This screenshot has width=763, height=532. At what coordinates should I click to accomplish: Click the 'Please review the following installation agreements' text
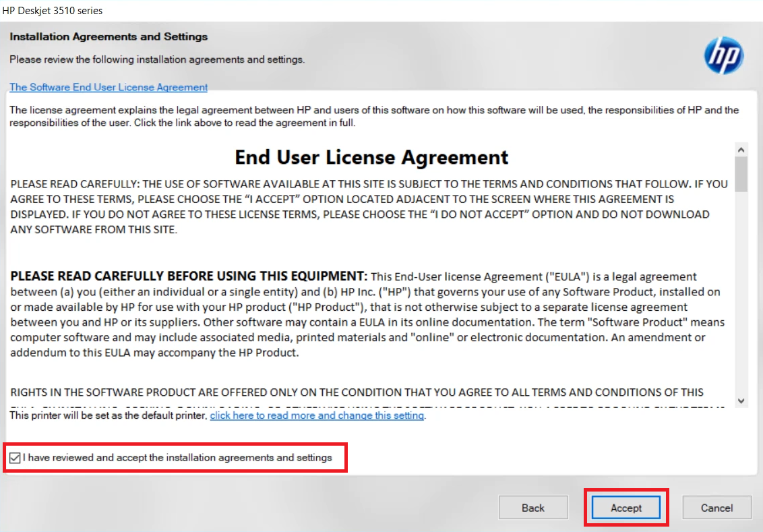pos(157,59)
